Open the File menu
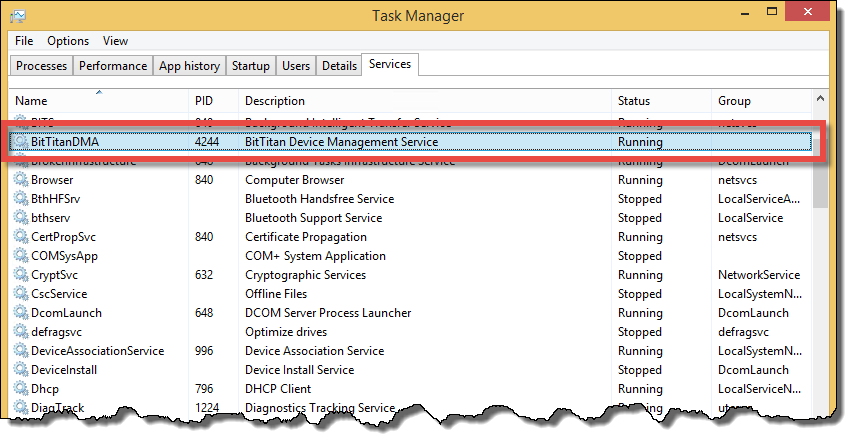The width and height of the screenshot is (852, 448). 24,41
